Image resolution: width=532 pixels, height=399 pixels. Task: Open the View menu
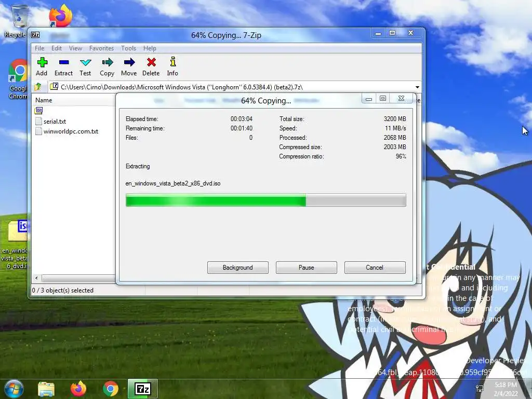coord(76,48)
